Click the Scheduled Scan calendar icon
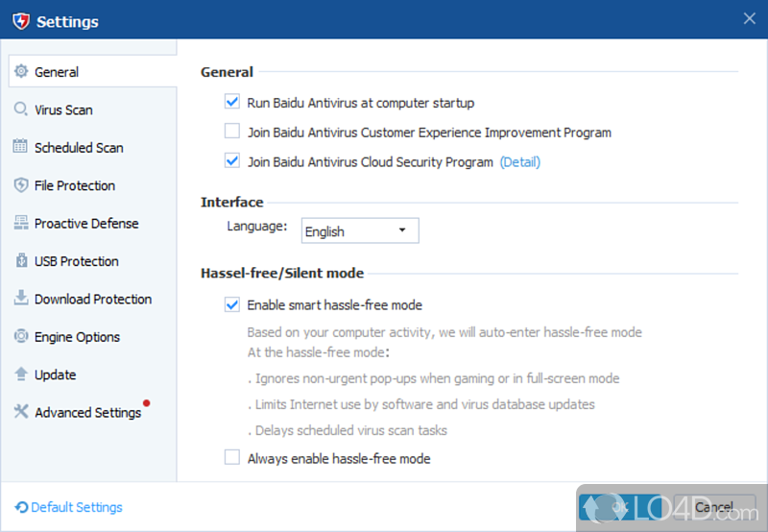This screenshot has width=768, height=532. [21, 147]
